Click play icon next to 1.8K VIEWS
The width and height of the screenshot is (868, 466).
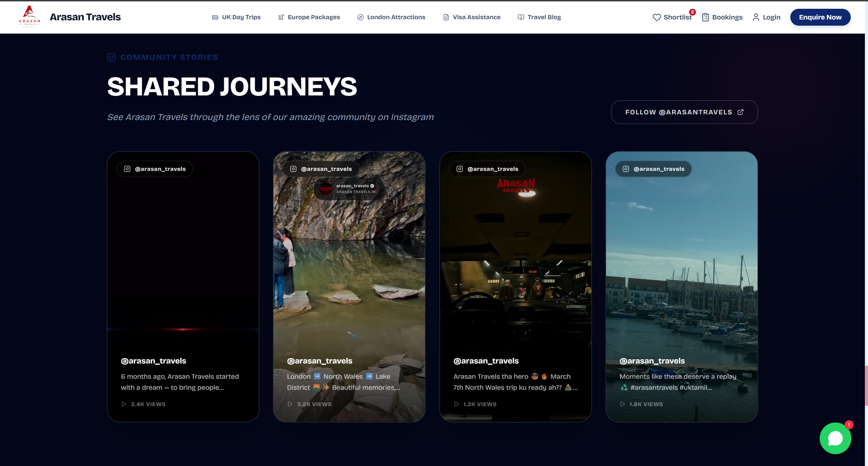coord(622,404)
